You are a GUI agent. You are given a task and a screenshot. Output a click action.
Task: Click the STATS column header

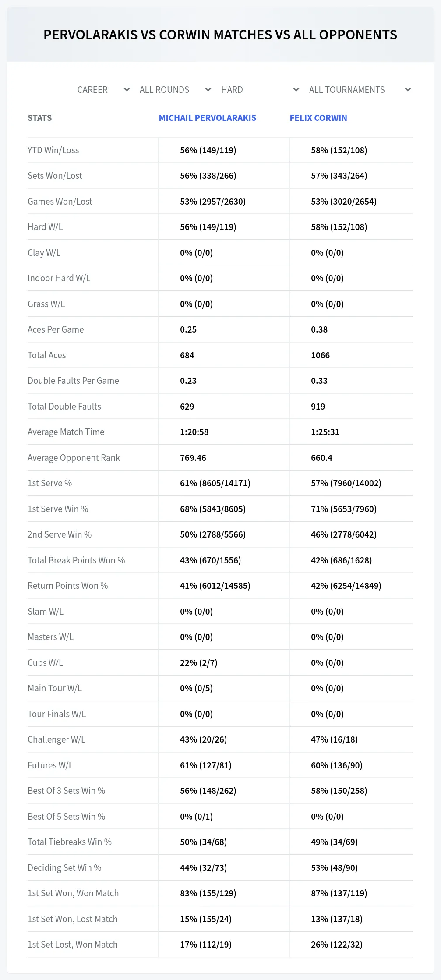40,118
